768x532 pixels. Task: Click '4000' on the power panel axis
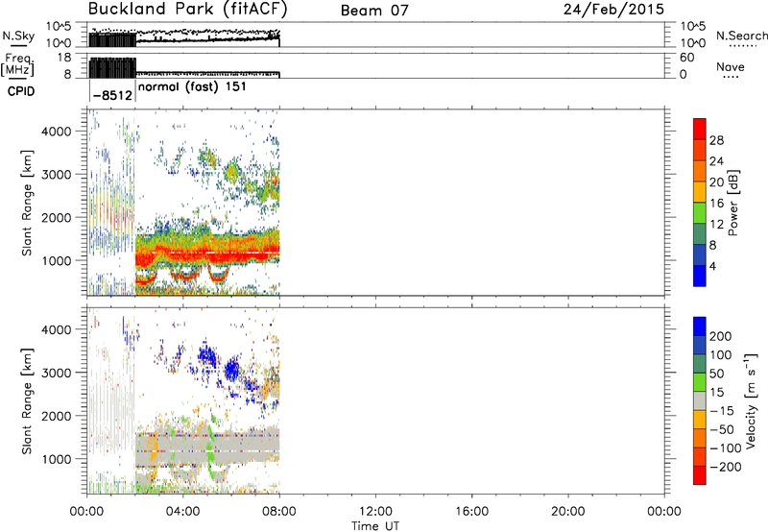pyautogui.click(x=57, y=132)
